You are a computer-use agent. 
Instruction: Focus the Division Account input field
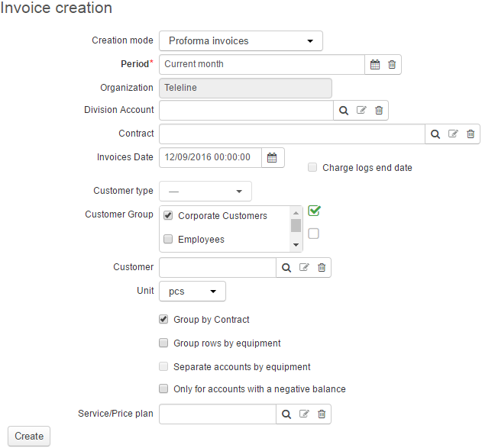pyautogui.click(x=246, y=110)
